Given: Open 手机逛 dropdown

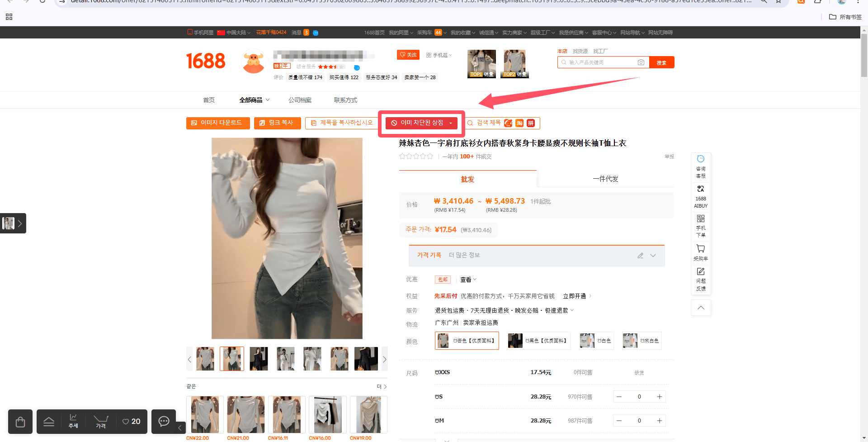Looking at the screenshot, I should click(439, 55).
